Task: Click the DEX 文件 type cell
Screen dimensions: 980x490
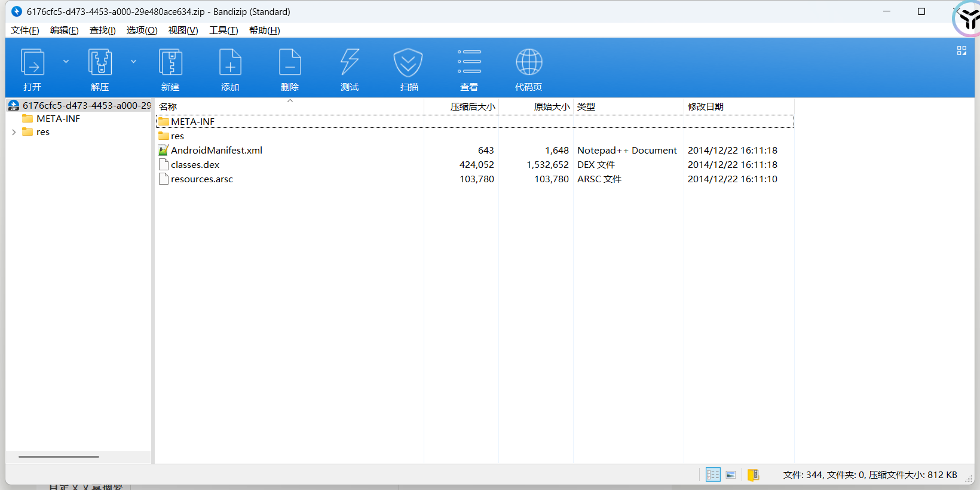Action: pyautogui.click(x=596, y=165)
